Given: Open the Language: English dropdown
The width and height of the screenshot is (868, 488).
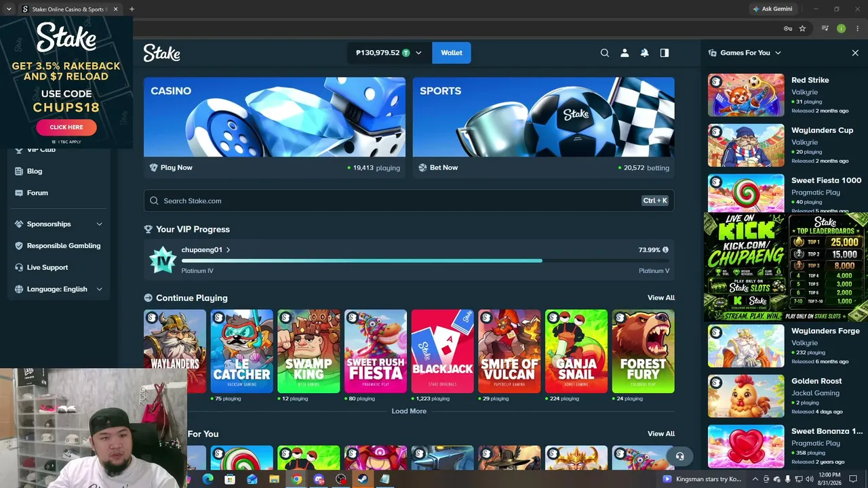Looking at the screenshot, I should [58, 289].
